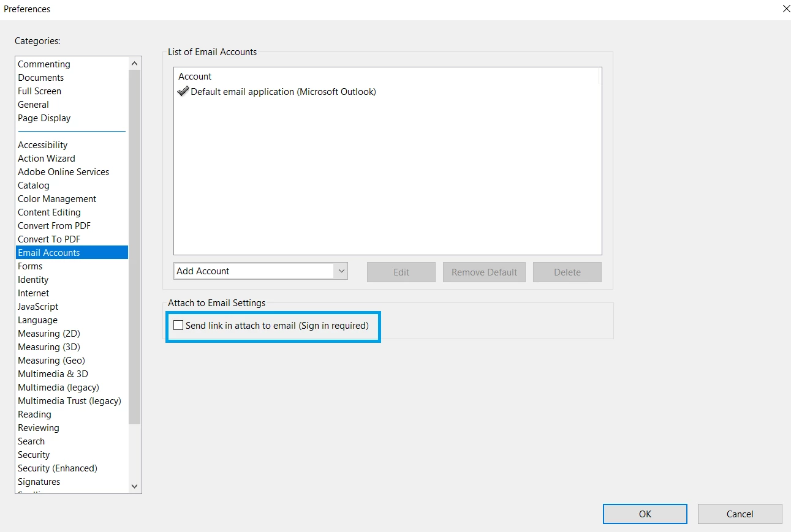Screen dimensions: 791x532
Task: Select the Page Display category
Action: (x=44, y=118)
